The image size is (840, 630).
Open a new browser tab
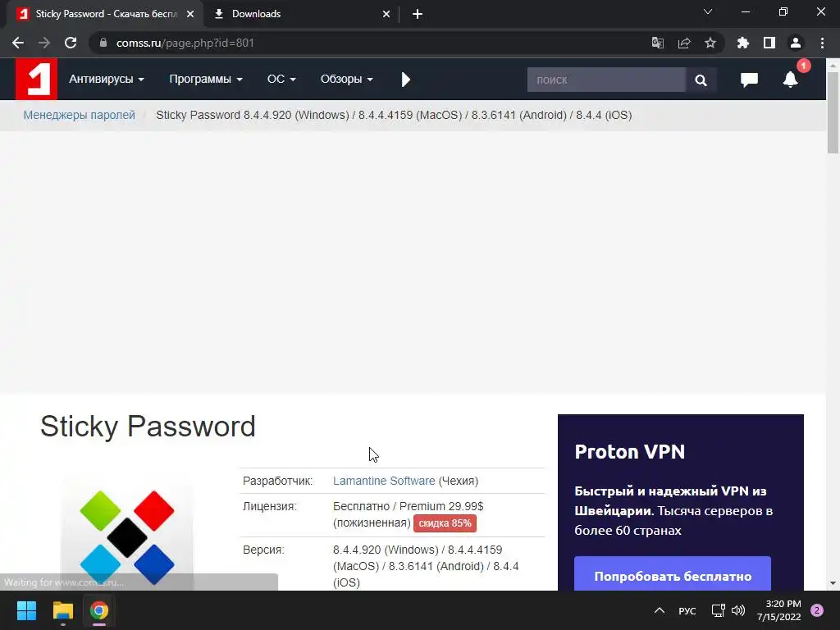418,14
